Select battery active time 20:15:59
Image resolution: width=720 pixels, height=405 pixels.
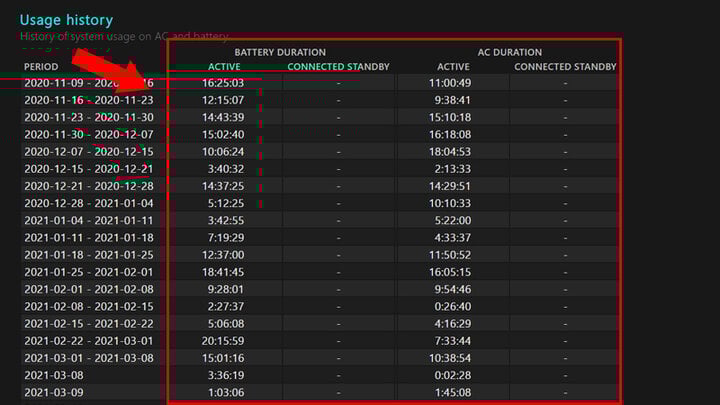click(223, 341)
